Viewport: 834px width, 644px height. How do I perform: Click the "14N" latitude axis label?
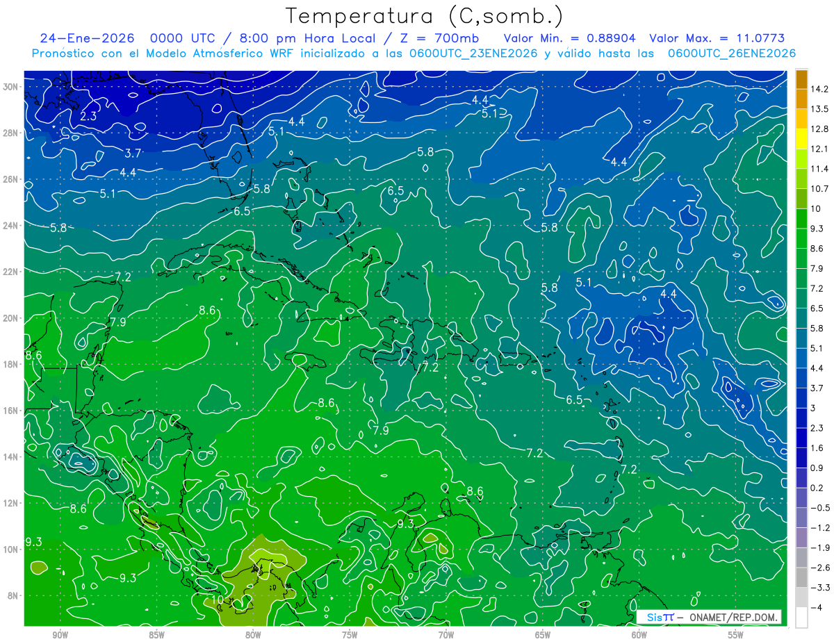coord(11,457)
